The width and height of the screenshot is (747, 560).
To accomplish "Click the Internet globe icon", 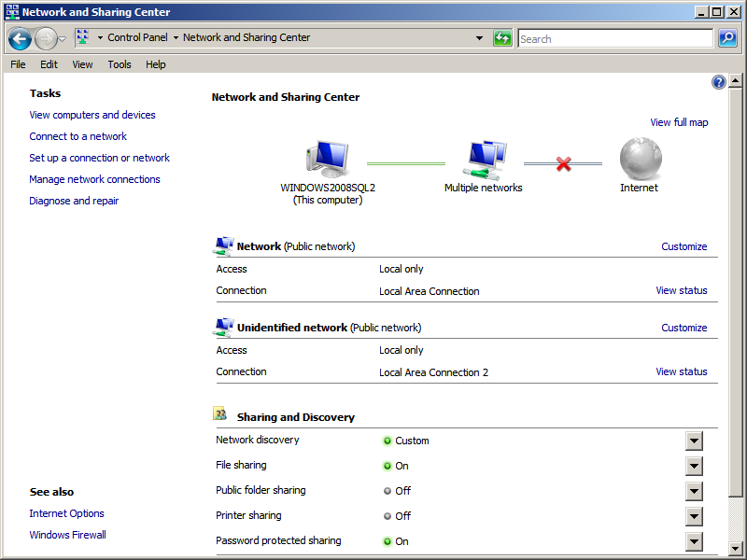I will [x=641, y=159].
